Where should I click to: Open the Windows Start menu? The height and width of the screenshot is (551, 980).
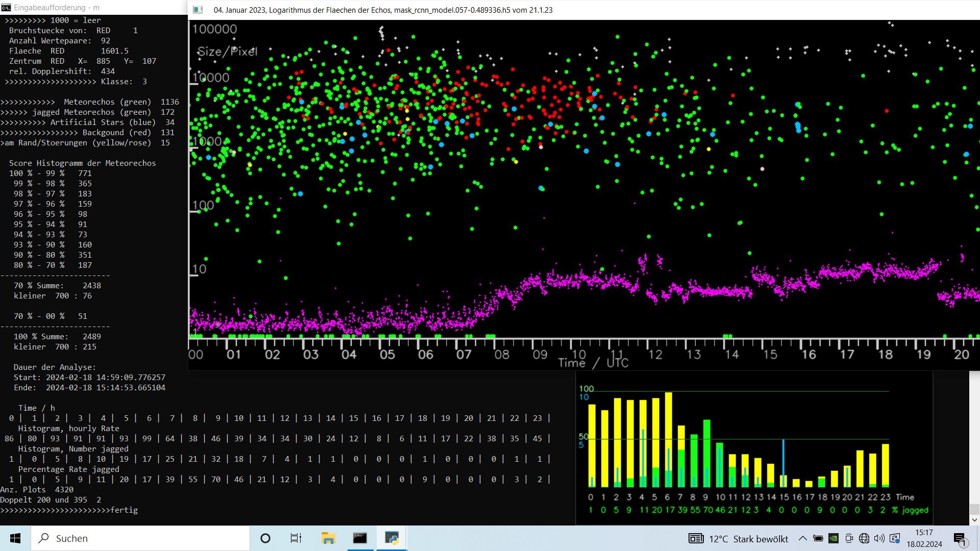15,538
